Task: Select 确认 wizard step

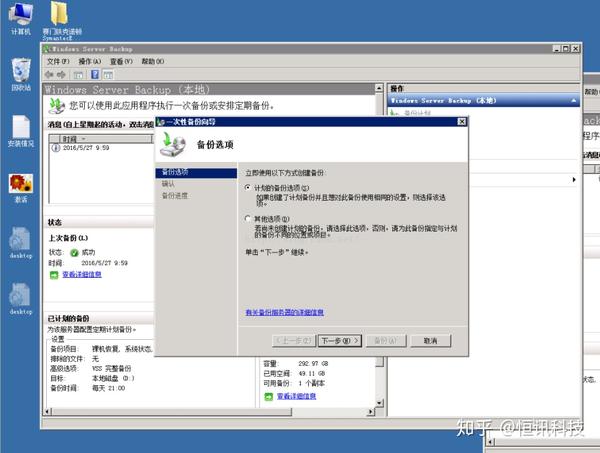Action: (x=168, y=184)
